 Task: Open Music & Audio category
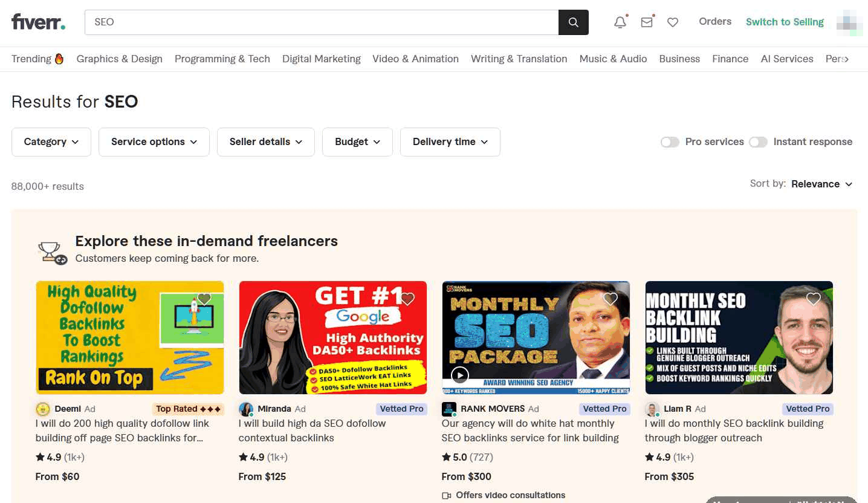613,59
